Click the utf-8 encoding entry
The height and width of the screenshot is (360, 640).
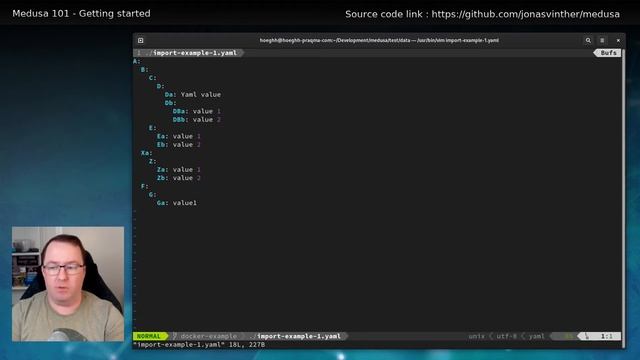(507, 336)
